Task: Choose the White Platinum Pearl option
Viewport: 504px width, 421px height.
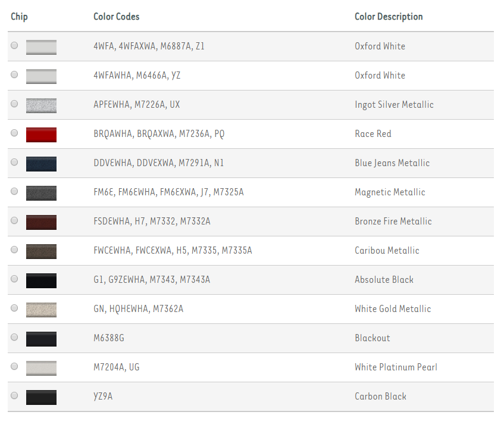Action: tap(14, 367)
